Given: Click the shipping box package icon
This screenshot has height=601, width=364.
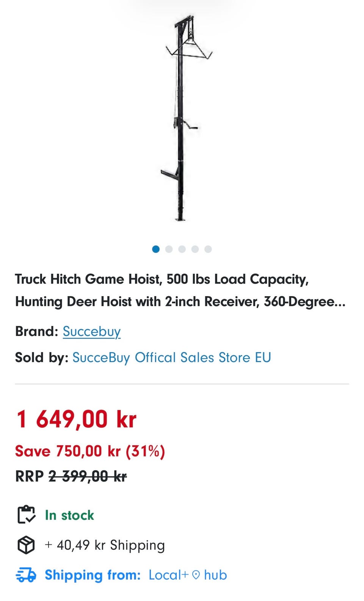Looking at the screenshot, I should coord(26,545).
